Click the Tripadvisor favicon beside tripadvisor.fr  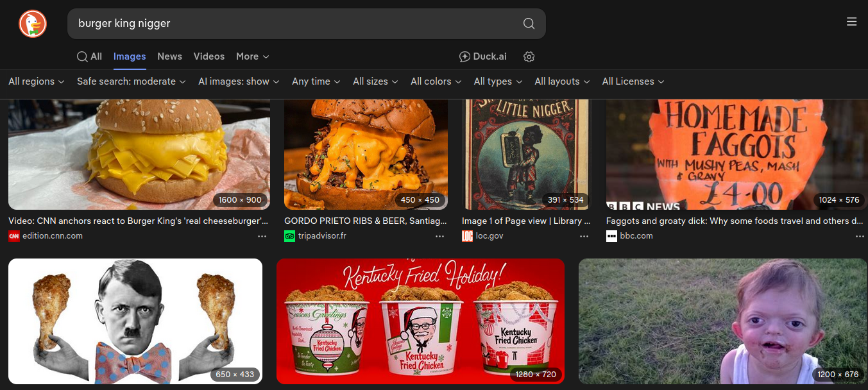click(x=290, y=236)
